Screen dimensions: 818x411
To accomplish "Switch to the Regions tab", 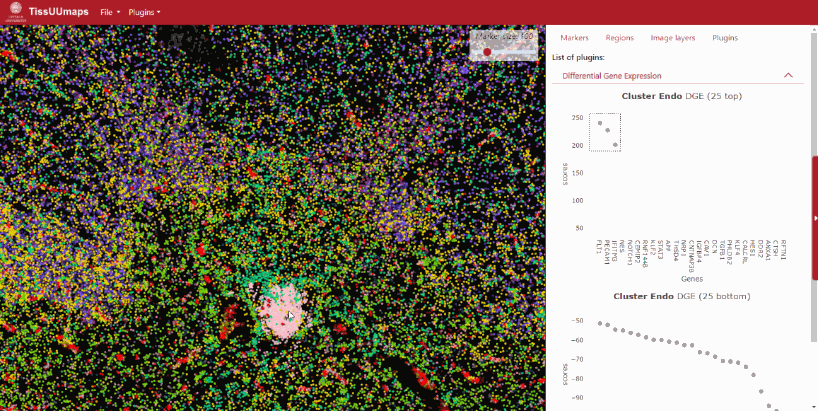I will coord(619,38).
